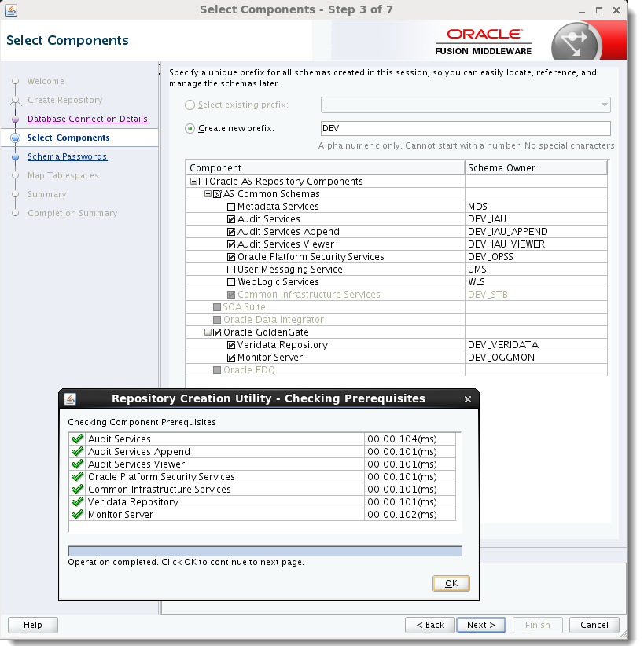The image size is (644, 646).
Task: Click the SOA Suite tree row
Action: point(326,307)
